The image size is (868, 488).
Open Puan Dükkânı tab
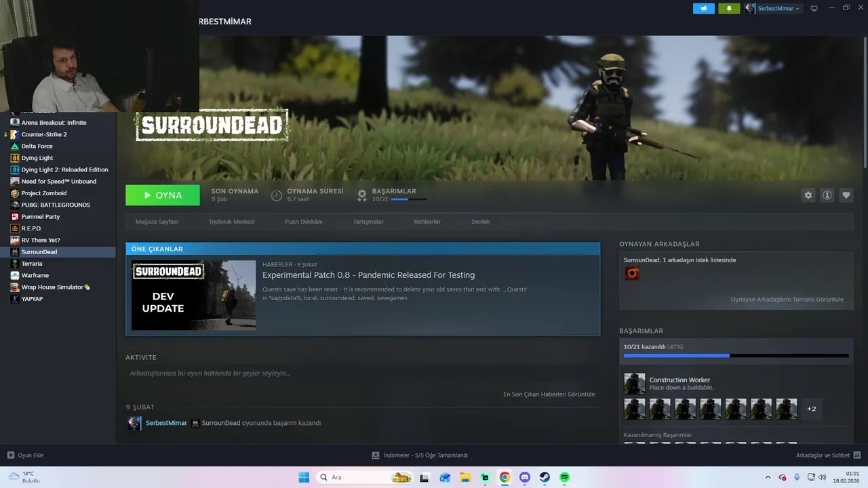coord(303,222)
